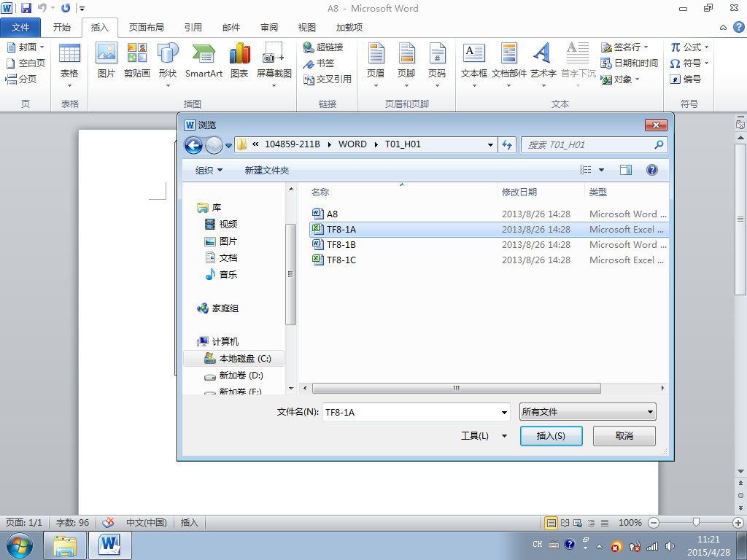
Task: Switch to Print Layout view in status bar
Action: click(551, 523)
